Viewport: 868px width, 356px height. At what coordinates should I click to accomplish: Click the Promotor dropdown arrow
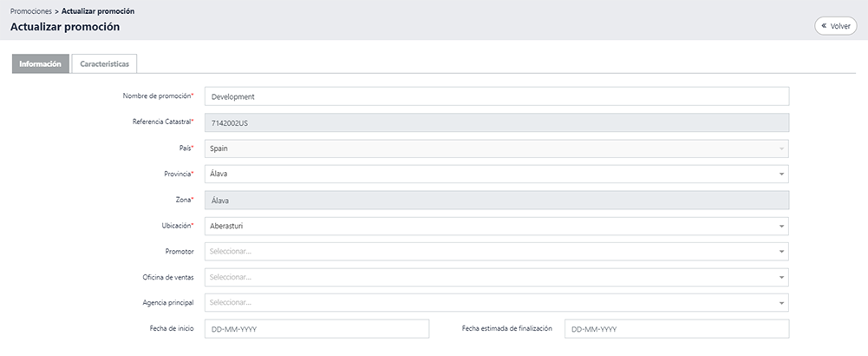[x=781, y=252]
